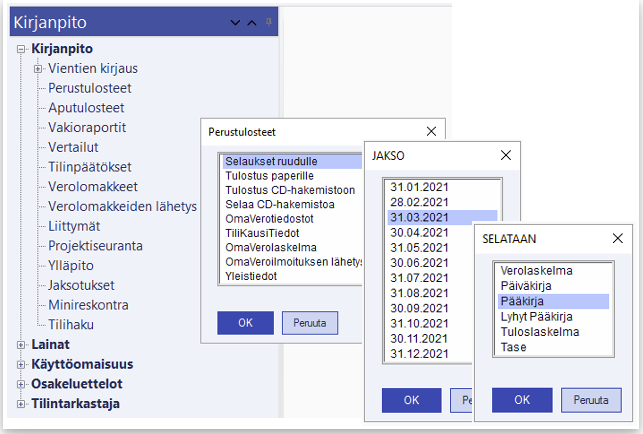This screenshot has height=434, width=643.
Task: Expand the Vientien kirjaus node
Action: coord(38,69)
